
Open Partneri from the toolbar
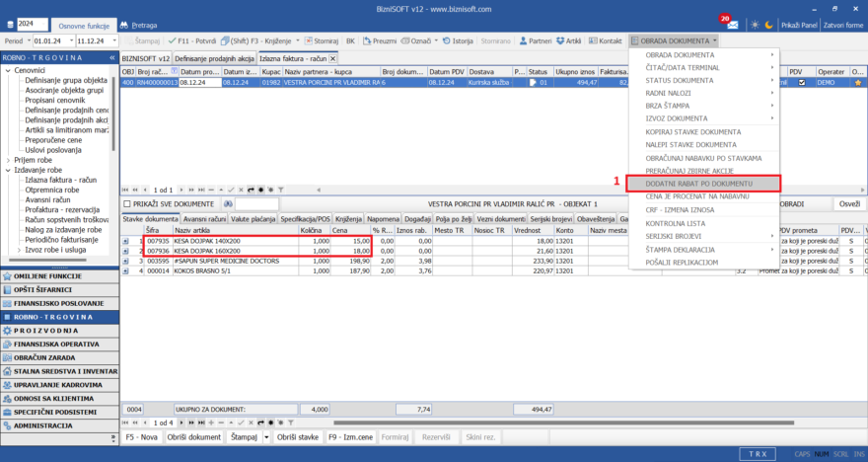[536, 41]
